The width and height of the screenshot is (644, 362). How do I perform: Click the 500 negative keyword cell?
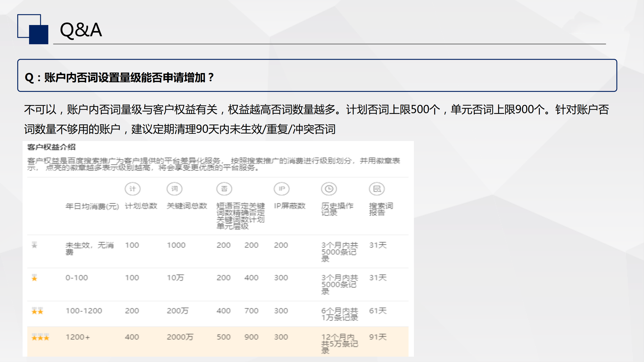click(224, 337)
